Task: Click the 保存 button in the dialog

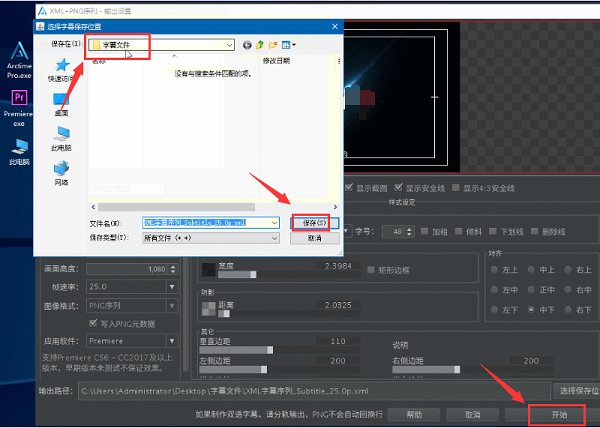Action: [x=315, y=222]
